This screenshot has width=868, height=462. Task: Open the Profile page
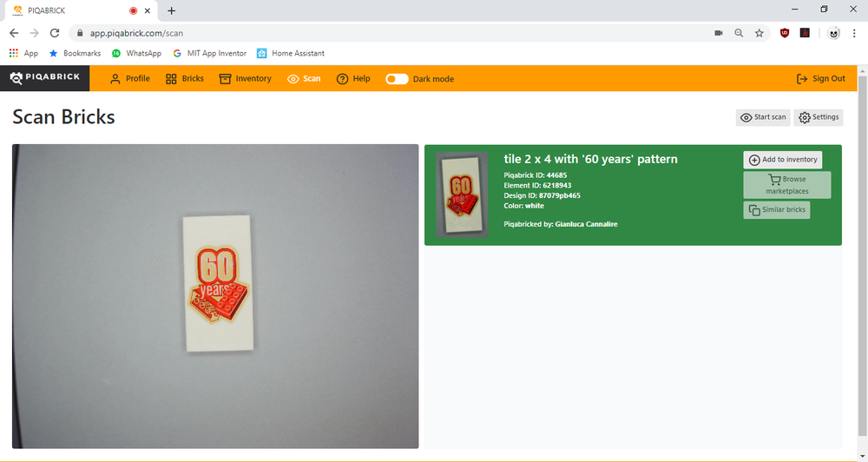pyautogui.click(x=130, y=79)
